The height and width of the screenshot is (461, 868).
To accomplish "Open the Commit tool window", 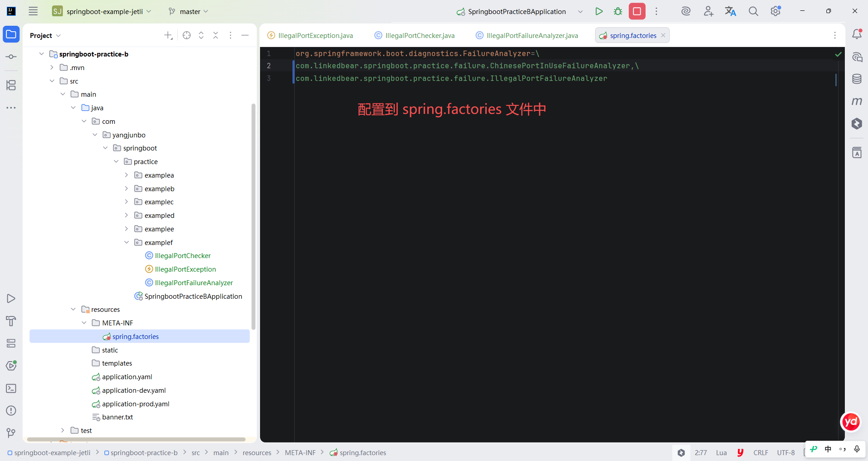I will (11, 57).
